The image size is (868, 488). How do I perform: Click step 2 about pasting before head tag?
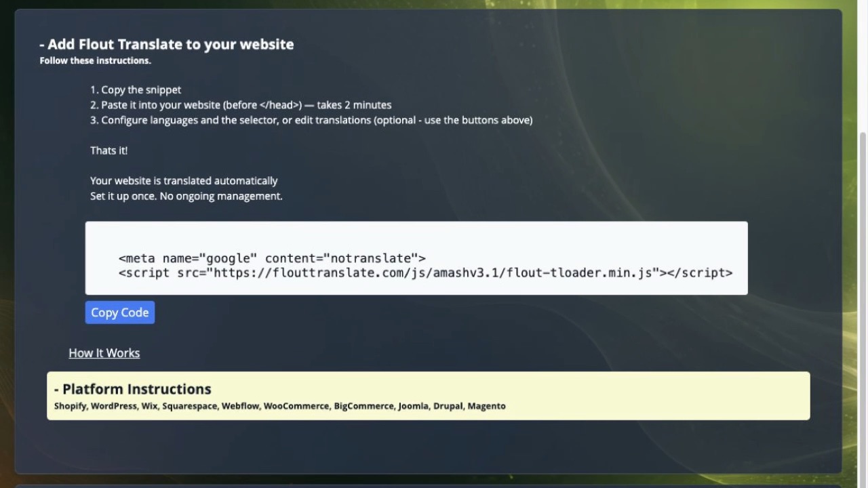(241, 105)
